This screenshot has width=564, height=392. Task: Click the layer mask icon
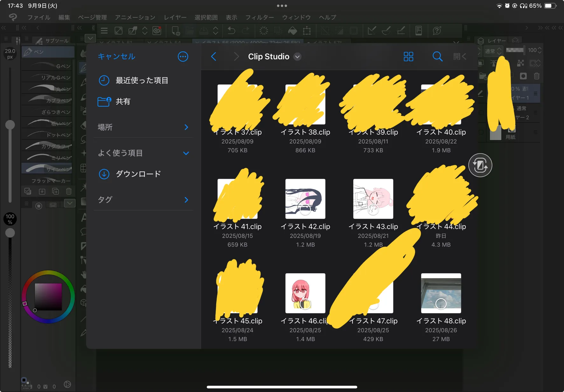[x=523, y=76]
